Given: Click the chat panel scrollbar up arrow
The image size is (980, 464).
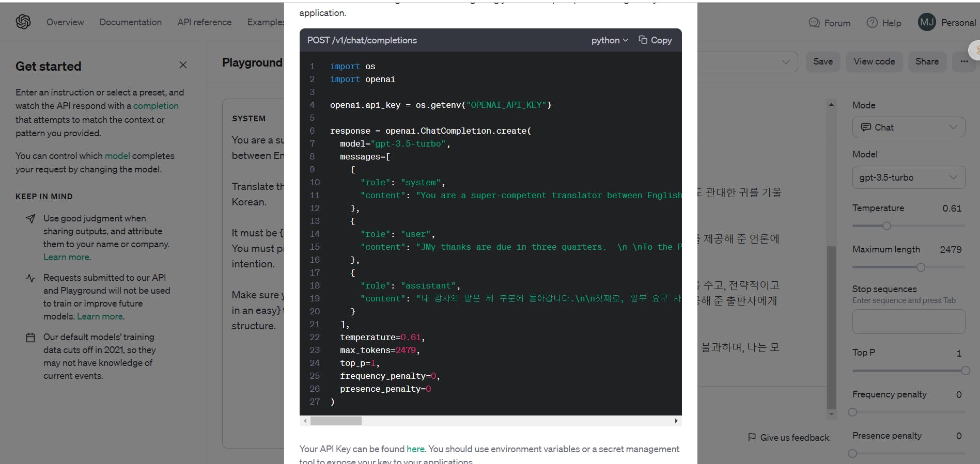Looking at the screenshot, I should point(831,105).
